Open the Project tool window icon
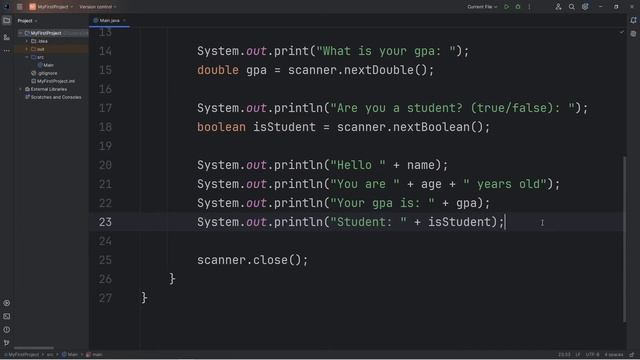This screenshot has width=640, height=360. point(7,20)
